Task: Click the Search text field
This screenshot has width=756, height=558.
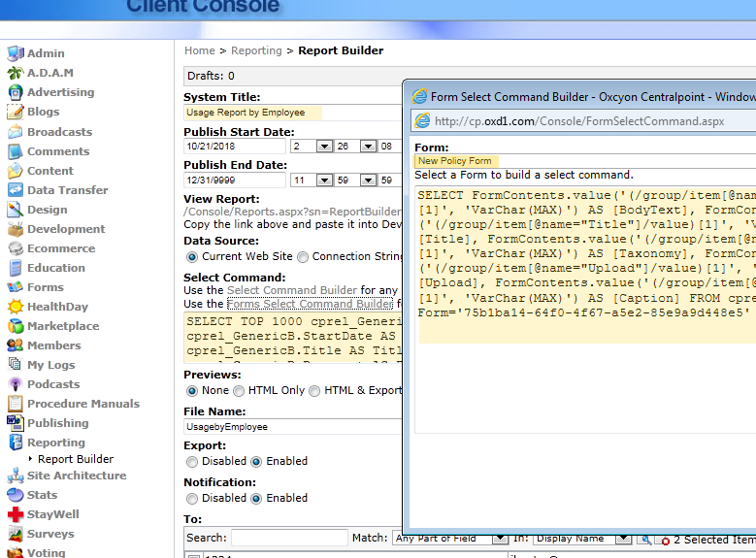Action: [x=289, y=538]
